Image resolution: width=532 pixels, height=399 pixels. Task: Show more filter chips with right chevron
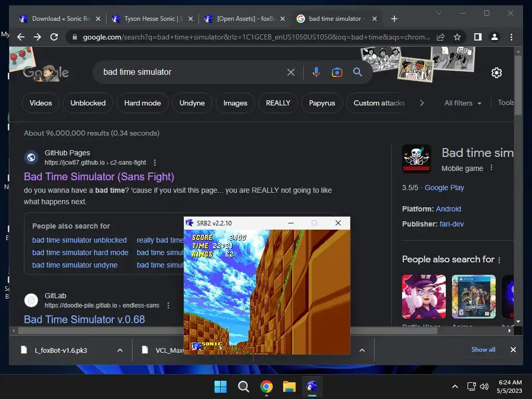tap(422, 103)
